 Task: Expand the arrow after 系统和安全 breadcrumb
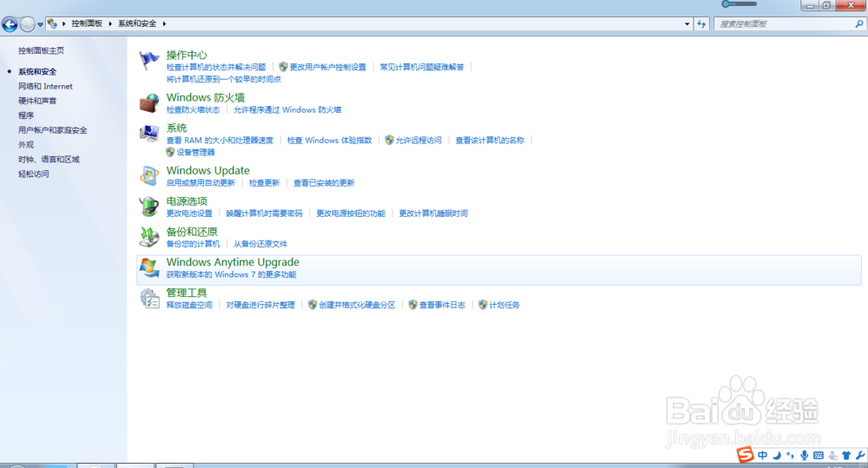[x=164, y=23]
